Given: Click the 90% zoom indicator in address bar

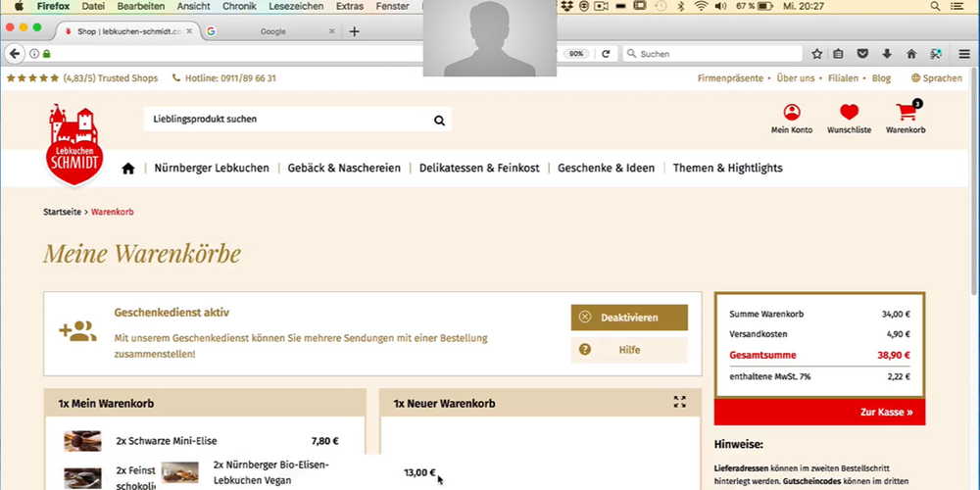Looking at the screenshot, I should (x=576, y=54).
